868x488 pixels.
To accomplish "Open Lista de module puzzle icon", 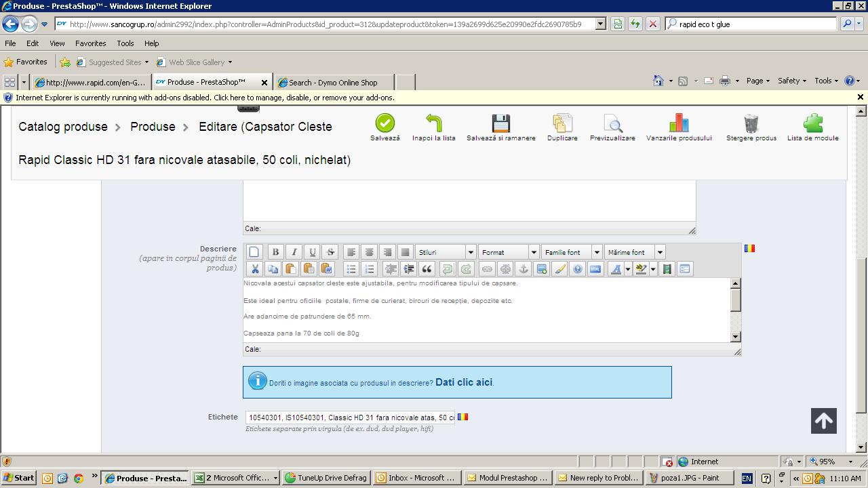I will [x=812, y=123].
